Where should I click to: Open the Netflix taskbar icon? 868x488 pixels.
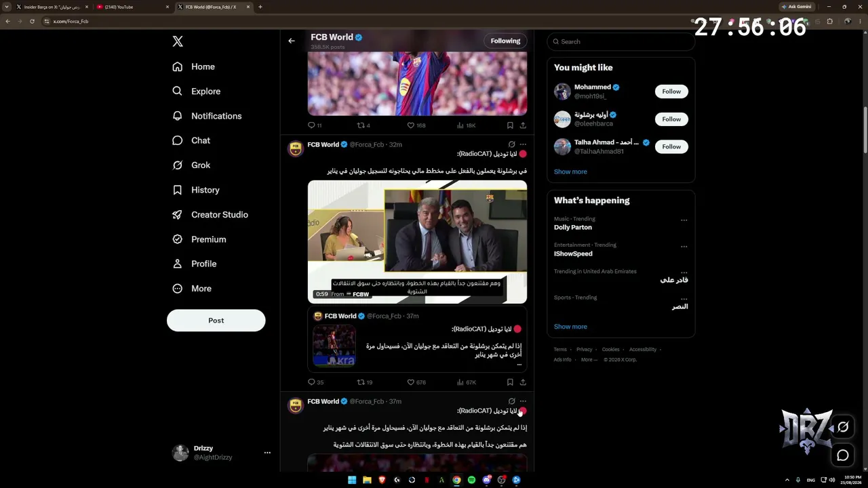tap(427, 480)
